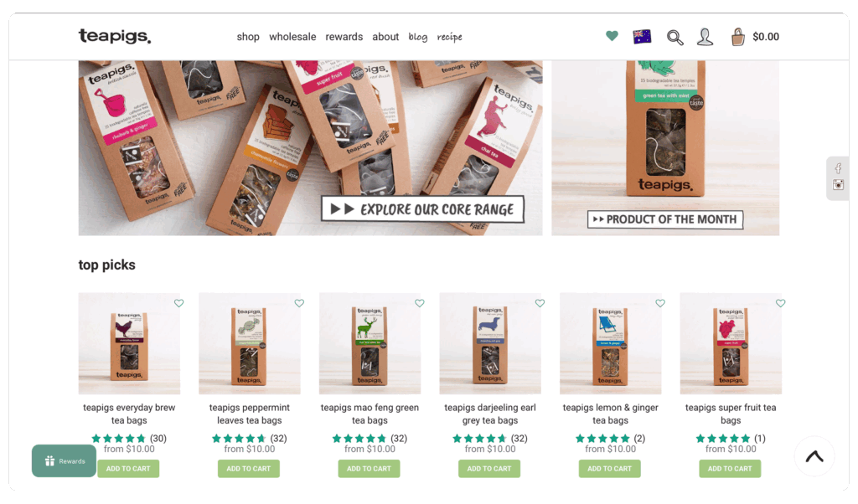Open the floating Rewards widget button
Screen dimensions: 858x504
(64, 460)
